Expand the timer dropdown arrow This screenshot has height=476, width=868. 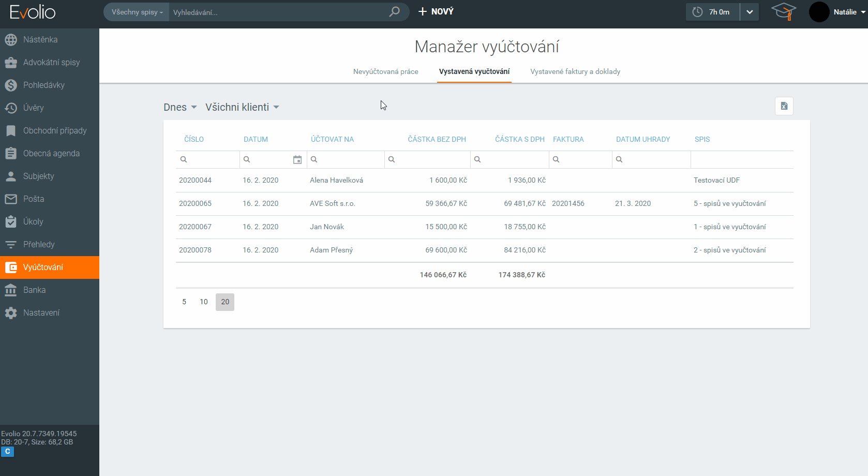pyautogui.click(x=749, y=12)
